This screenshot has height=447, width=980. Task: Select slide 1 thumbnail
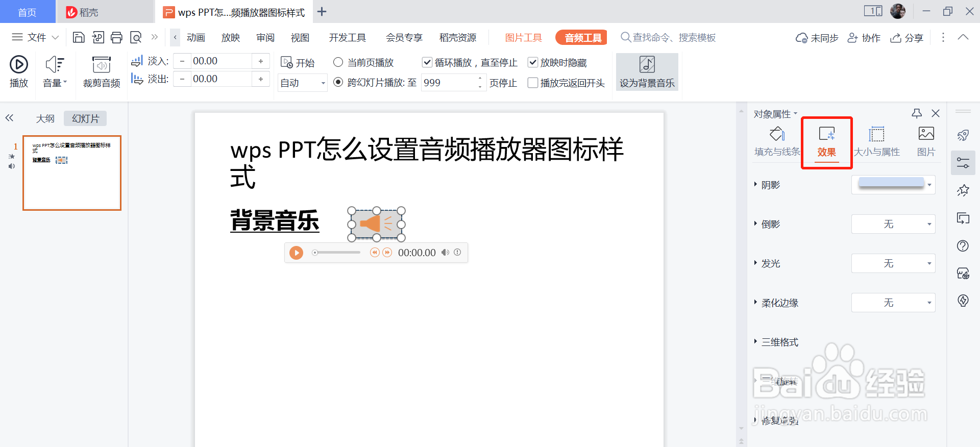72,173
